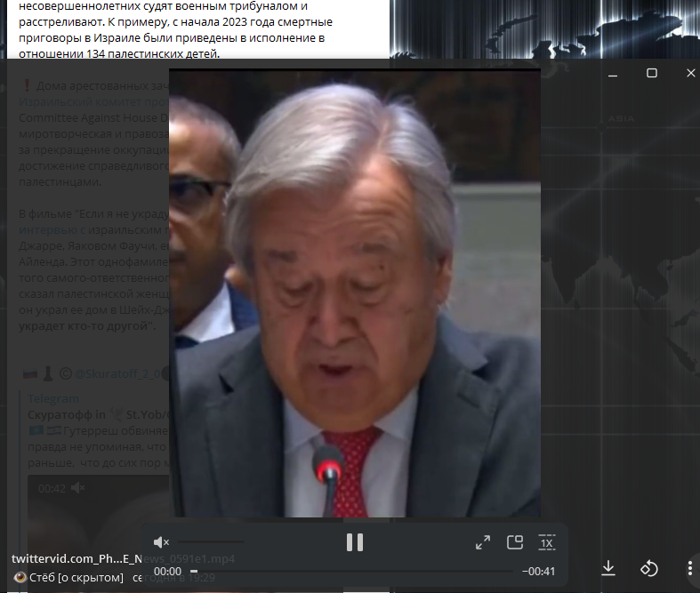Viewport: 700px width, 593px height.
Task: Open the интервью с hyperlink
Action: pyautogui.click(x=52, y=229)
